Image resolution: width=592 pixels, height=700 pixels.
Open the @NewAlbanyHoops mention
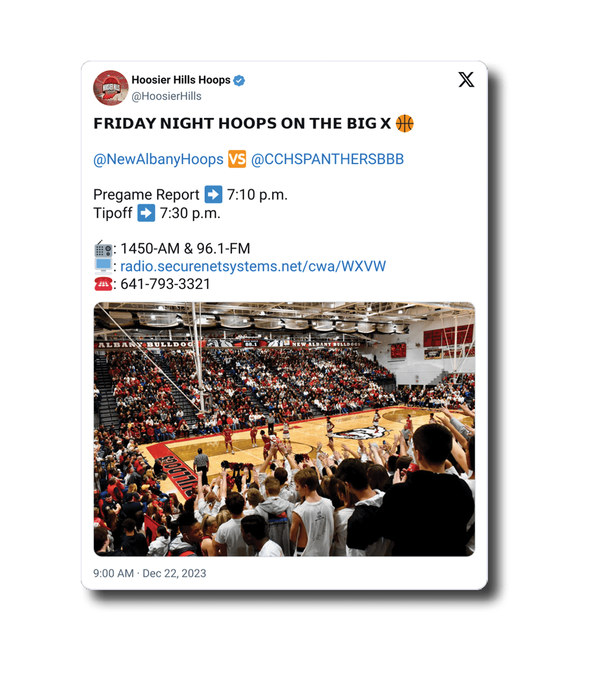158,159
